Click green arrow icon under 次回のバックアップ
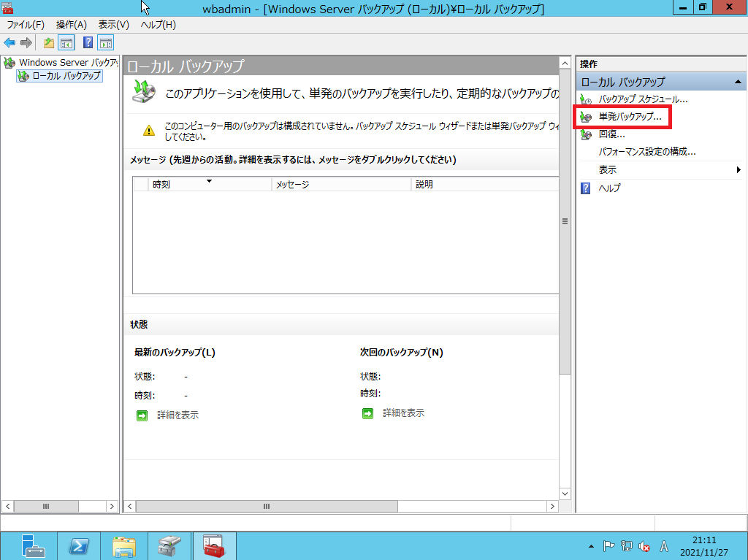748x560 pixels. point(368,413)
